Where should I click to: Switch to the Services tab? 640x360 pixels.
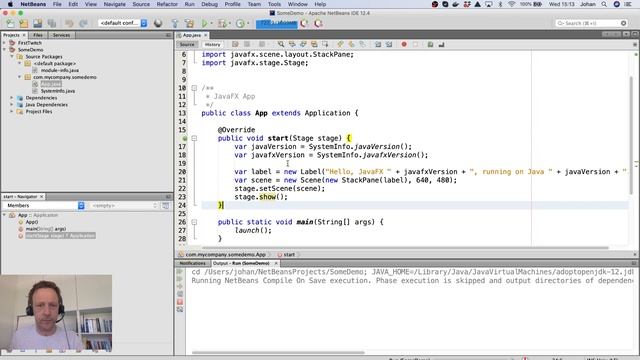click(x=61, y=35)
